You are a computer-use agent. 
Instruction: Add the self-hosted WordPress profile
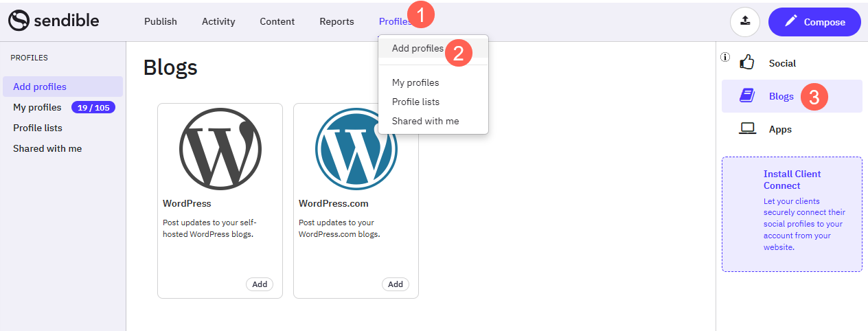coord(260,284)
